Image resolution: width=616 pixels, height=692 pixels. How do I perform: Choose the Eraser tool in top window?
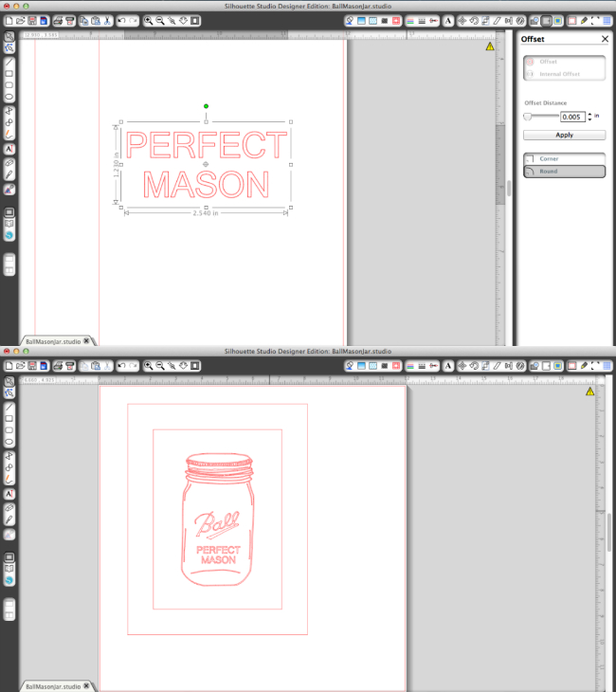tap(9, 163)
